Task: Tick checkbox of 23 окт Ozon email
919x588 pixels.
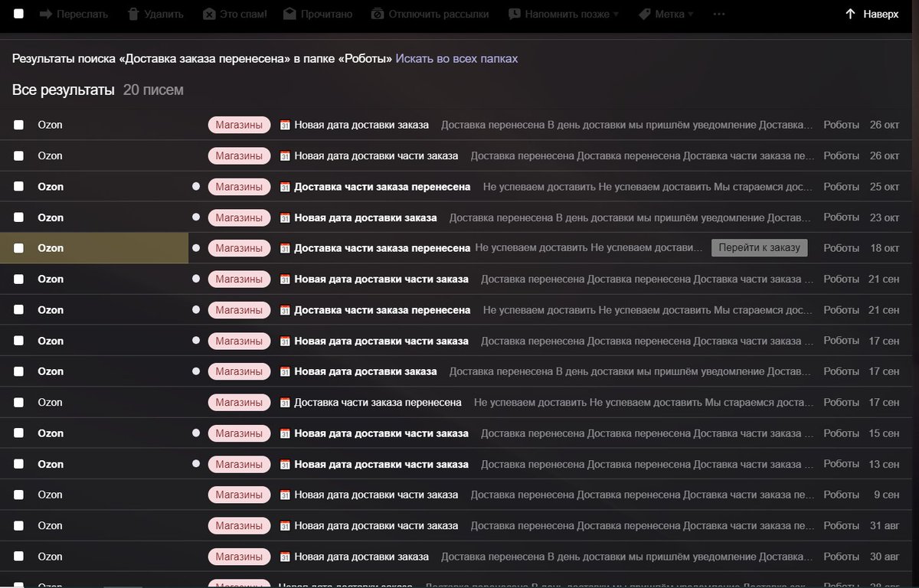Action: click(18, 217)
